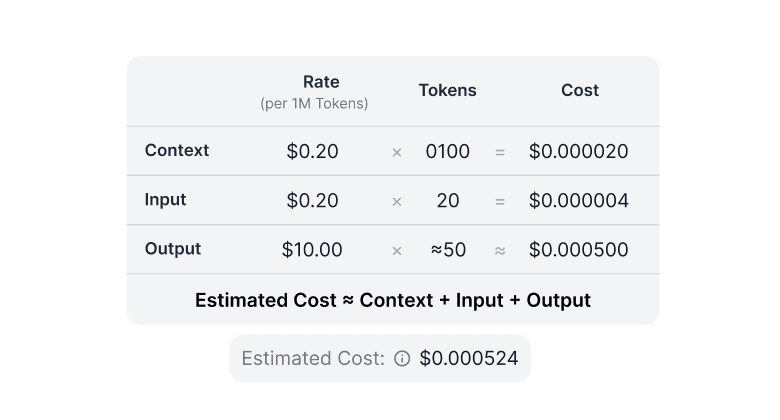Select the Output row label
The width and height of the screenshot is (780, 420).
tap(173, 249)
